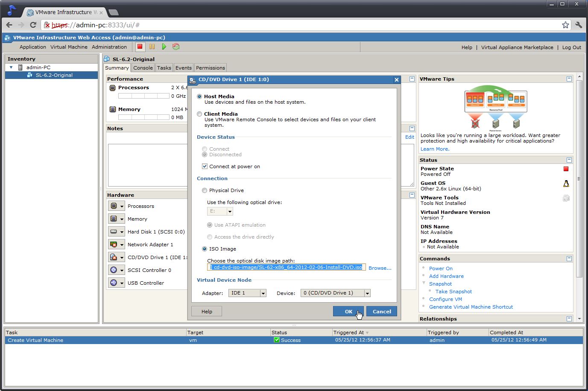Click the browser back arrow

[9, 25]
